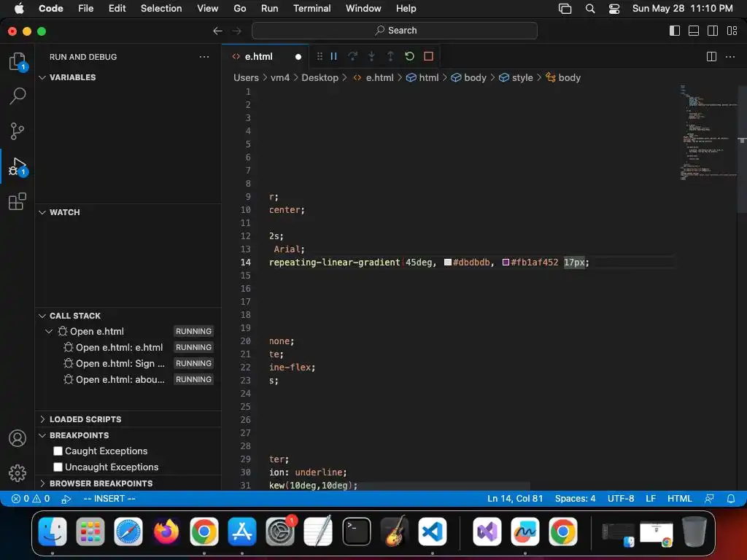
Task: Open the Source Control view
Action: (x=18, y=131)
